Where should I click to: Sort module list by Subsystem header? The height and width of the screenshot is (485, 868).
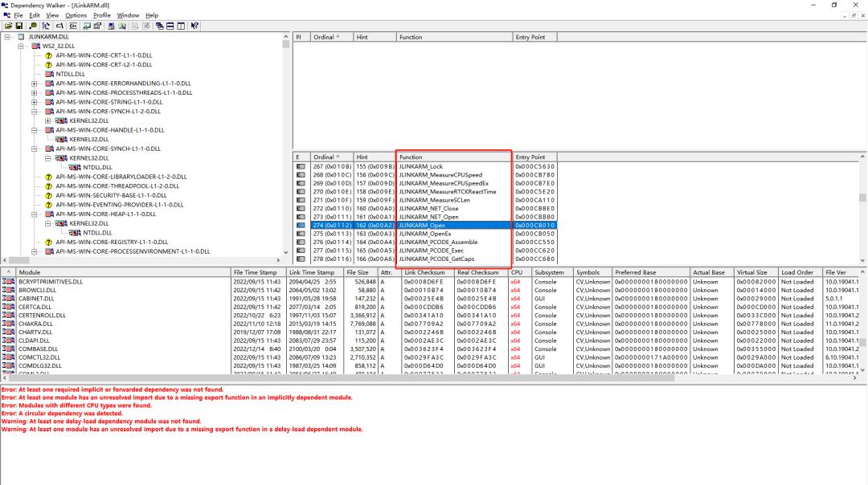tap(552, 272)
